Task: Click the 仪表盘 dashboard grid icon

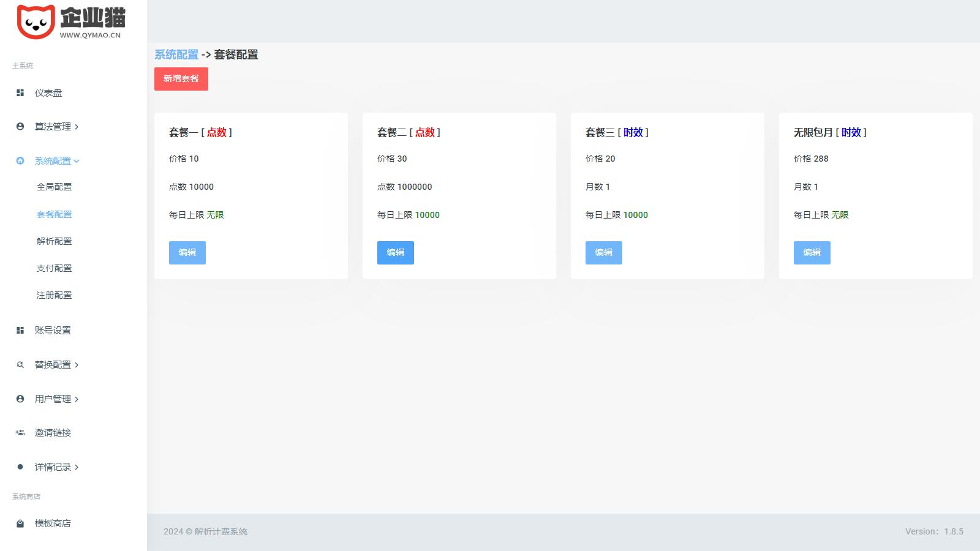Action: (20, 93)
